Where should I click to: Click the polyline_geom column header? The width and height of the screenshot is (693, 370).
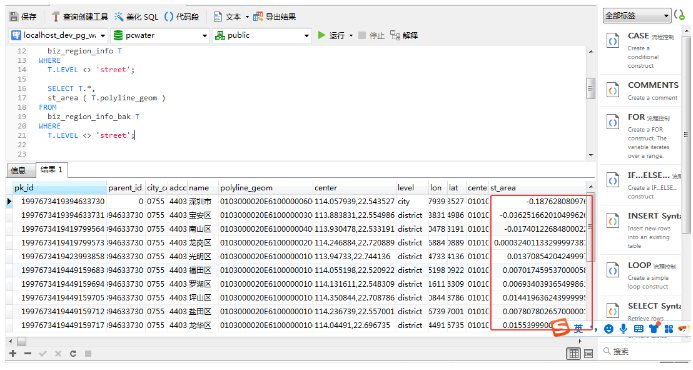pyautogui.click(x=265, y=188)
